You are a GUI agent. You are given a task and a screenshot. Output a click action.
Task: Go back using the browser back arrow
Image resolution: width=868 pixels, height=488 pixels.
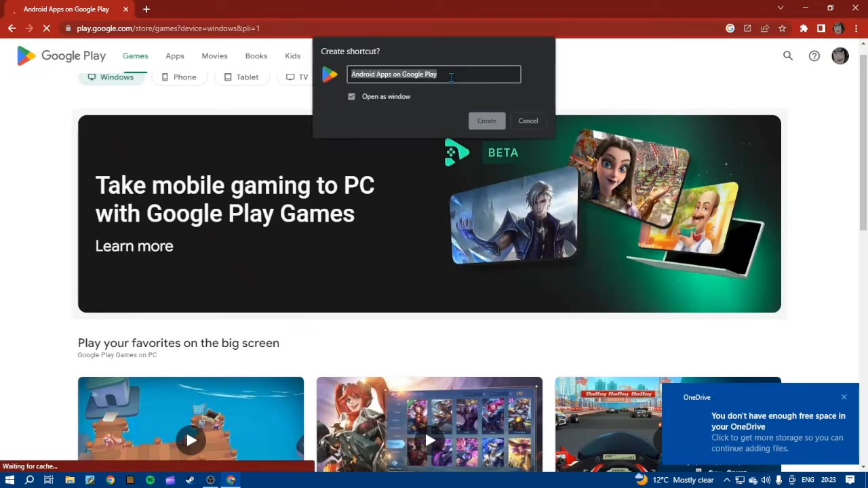[x=12, y=28]
